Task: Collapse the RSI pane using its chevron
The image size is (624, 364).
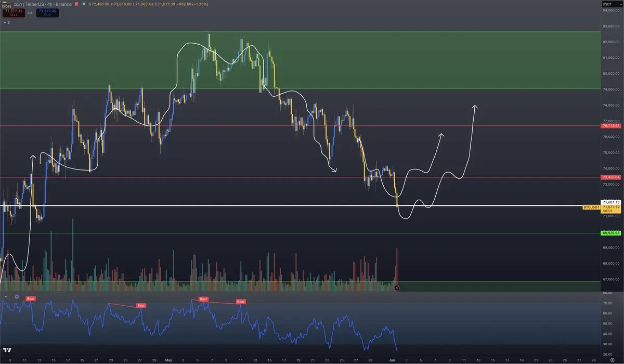Action: [x=6, y=296]
